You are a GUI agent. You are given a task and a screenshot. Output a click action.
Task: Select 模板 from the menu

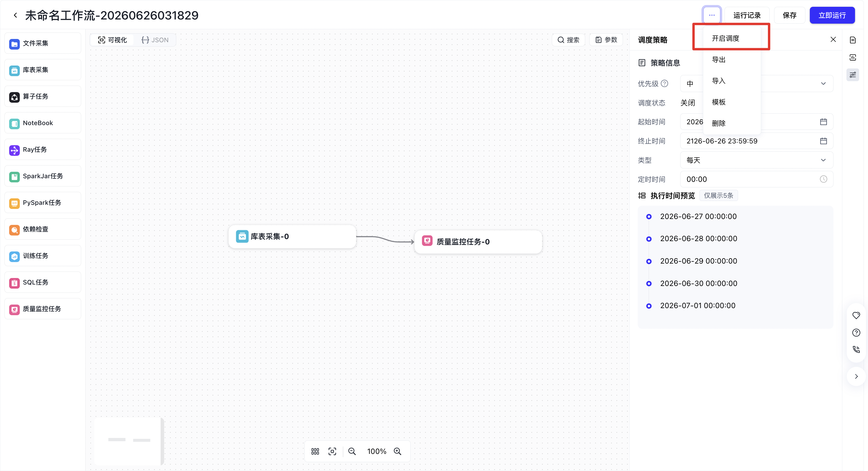tap(732, 102)
